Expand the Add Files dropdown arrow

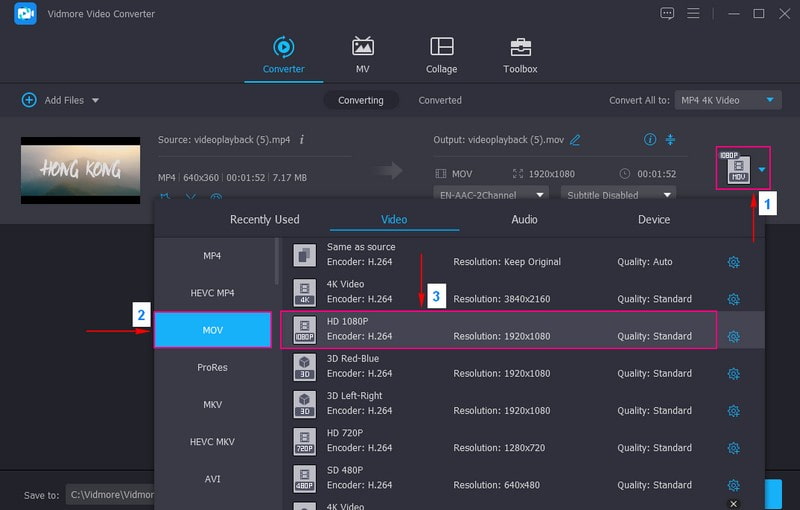pos(96,100)
